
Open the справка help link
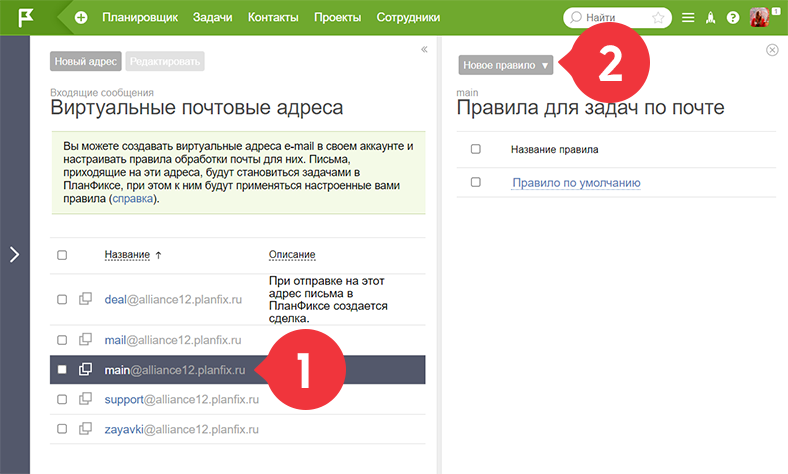tap(133, 199)
